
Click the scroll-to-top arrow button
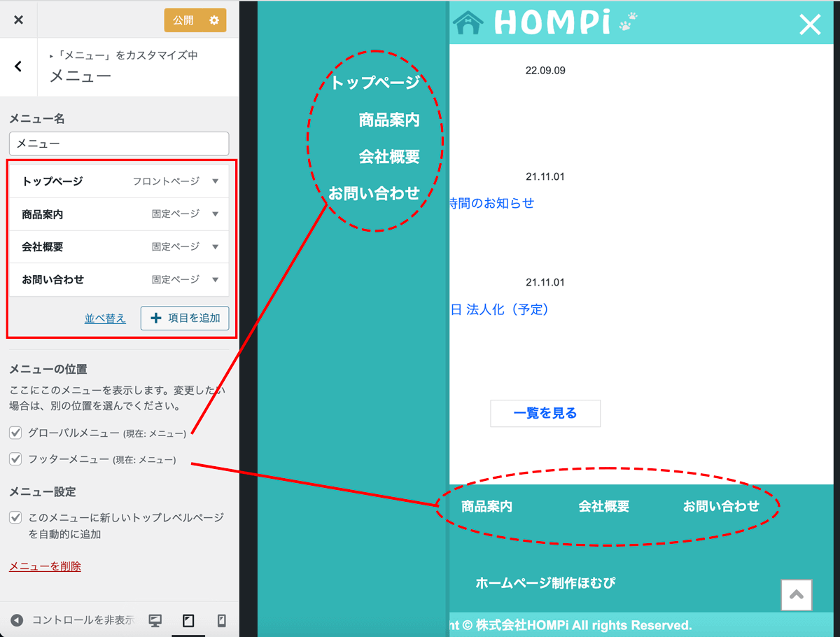click(796, 595)
